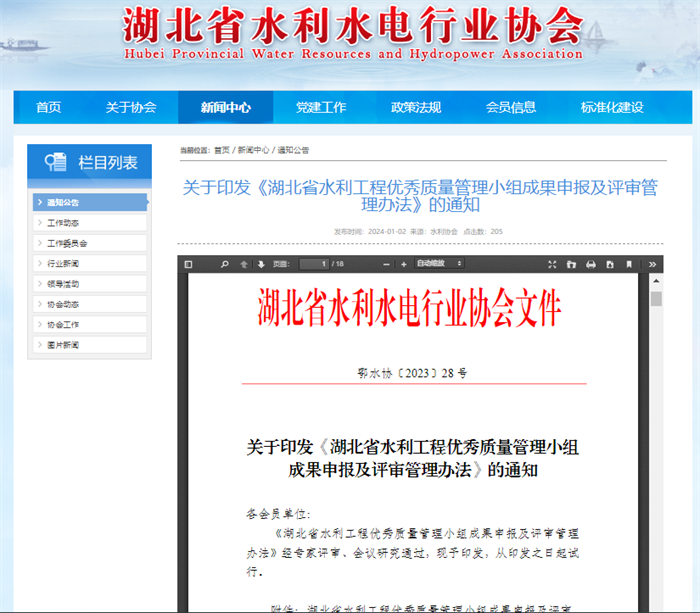
Task: Click the article title heading text
Action: point(420,196)
